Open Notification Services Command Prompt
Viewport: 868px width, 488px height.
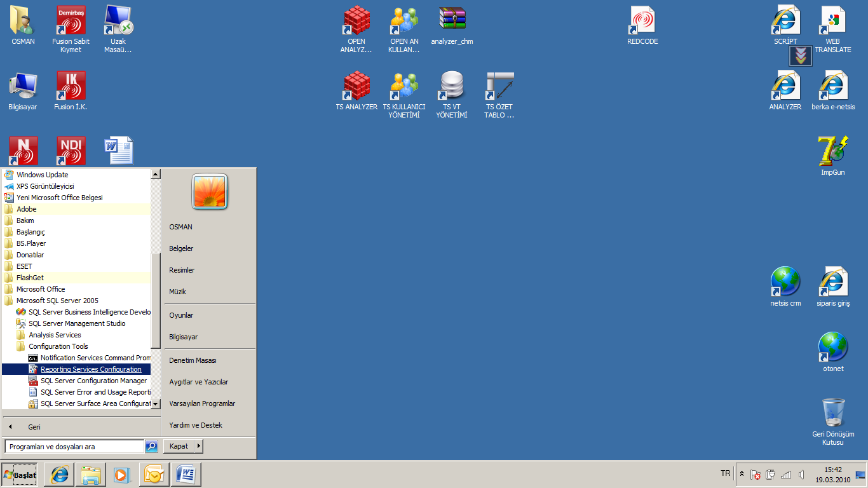[76, 358]
